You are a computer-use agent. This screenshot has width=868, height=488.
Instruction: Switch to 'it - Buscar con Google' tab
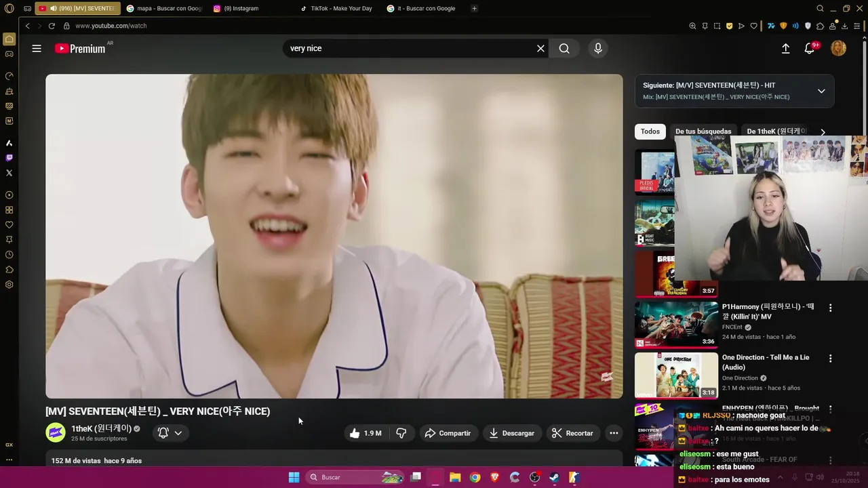click(x=424, y=9)
